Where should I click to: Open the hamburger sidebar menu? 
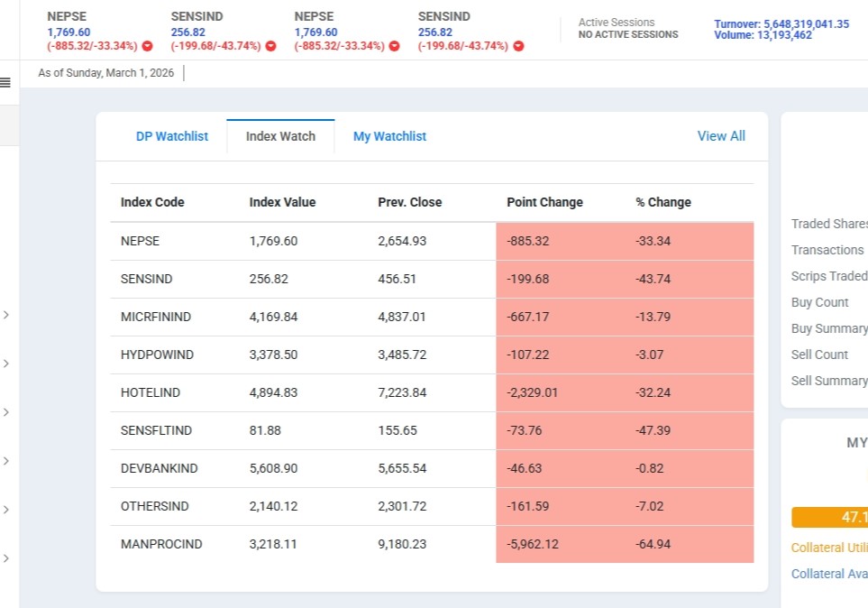tap(5, 83)
